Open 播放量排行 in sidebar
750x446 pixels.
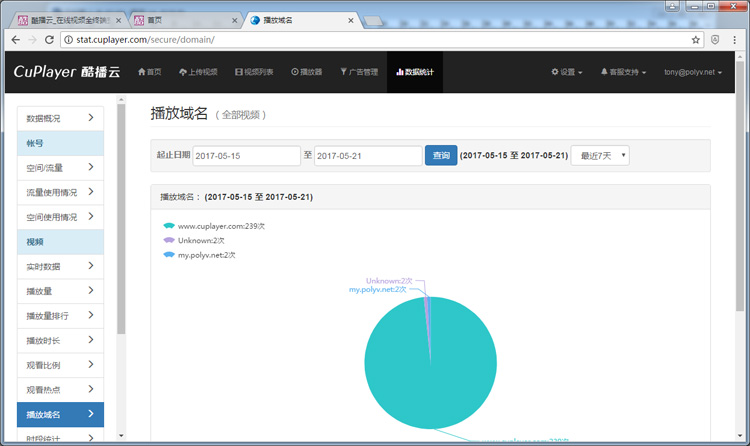pyautogui.click(x=60, y=315)
